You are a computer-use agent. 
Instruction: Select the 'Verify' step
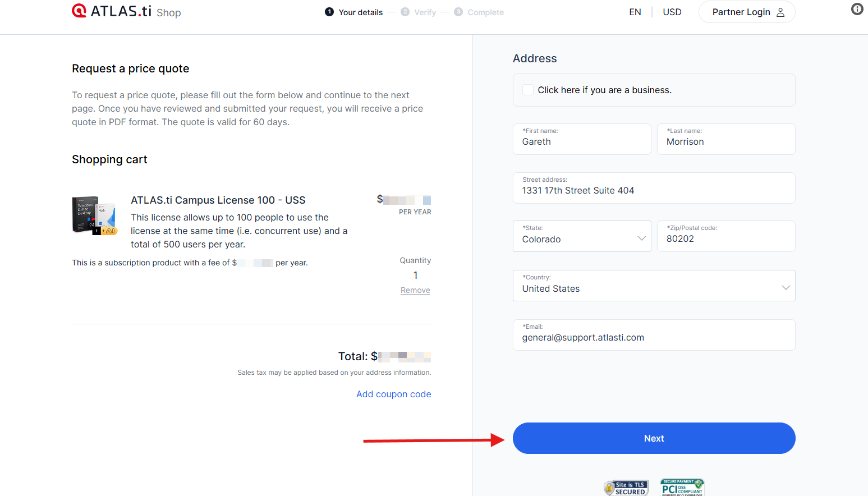(419, 12)
